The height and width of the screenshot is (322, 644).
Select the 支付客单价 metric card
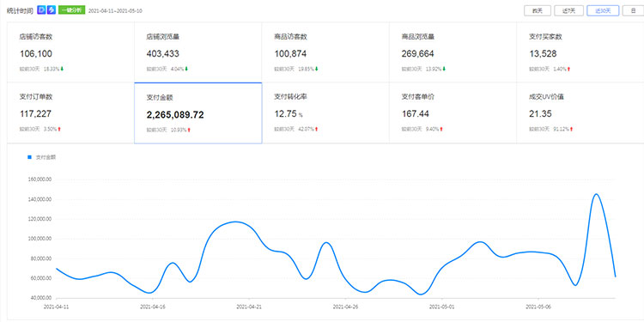point(453,113)
